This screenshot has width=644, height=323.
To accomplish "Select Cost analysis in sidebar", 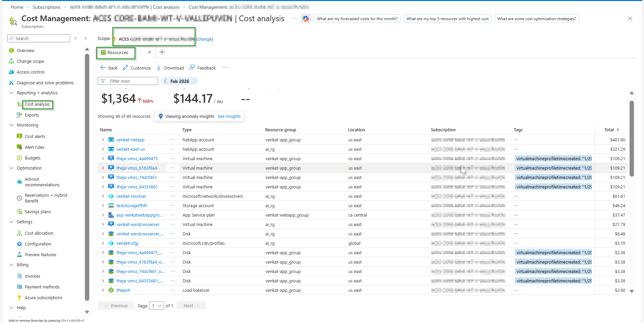I will click(37, 104).
